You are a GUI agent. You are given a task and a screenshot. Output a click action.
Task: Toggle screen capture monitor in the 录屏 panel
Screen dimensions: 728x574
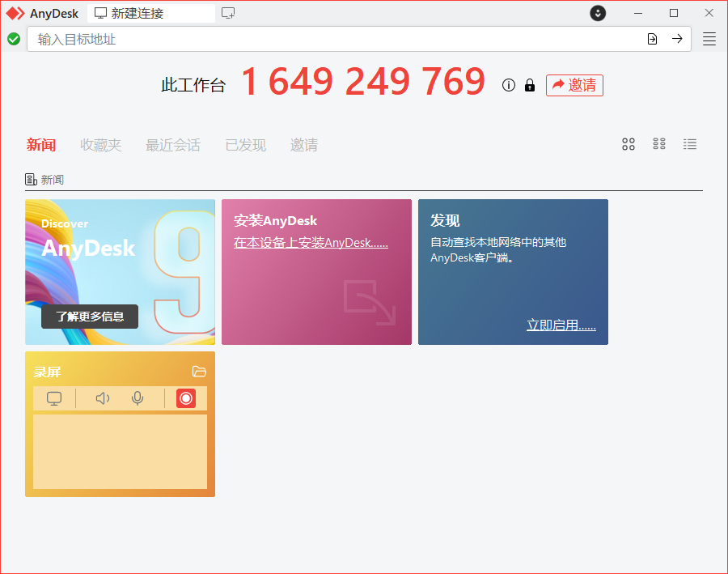[x=54, y=398]
